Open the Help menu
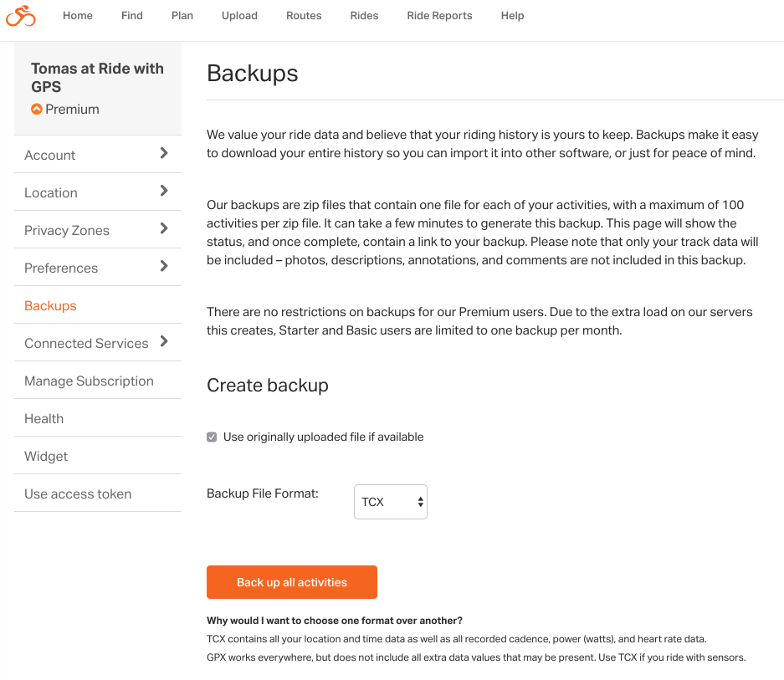784x680 pixels. pyautogui.click(x=513, y=16)
